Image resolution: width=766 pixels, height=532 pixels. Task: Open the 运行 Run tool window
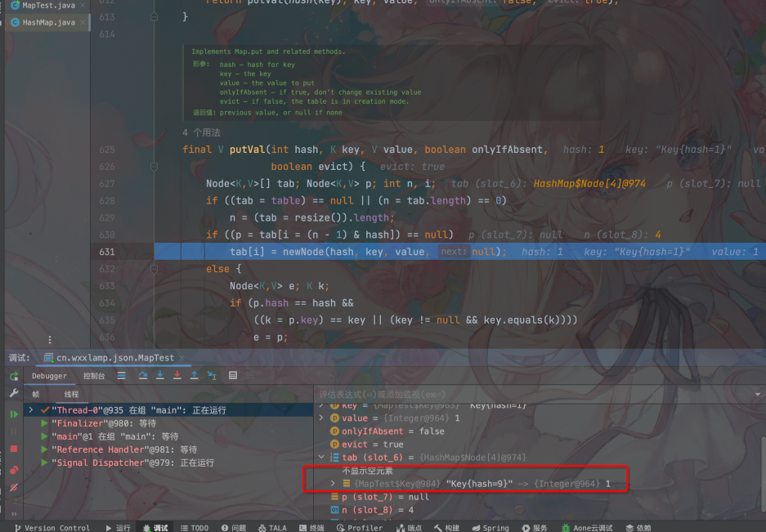pyautogui.click(x=119, y=528)
